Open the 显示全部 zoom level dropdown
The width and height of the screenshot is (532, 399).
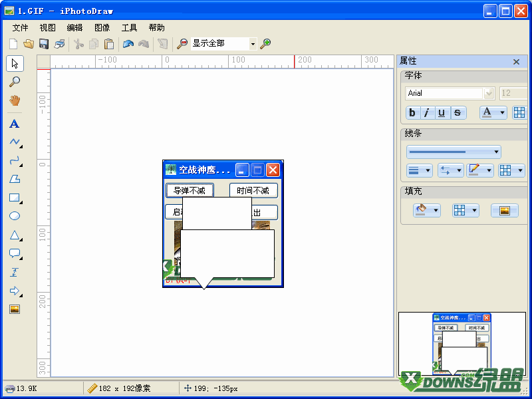[x=253, y=44]
